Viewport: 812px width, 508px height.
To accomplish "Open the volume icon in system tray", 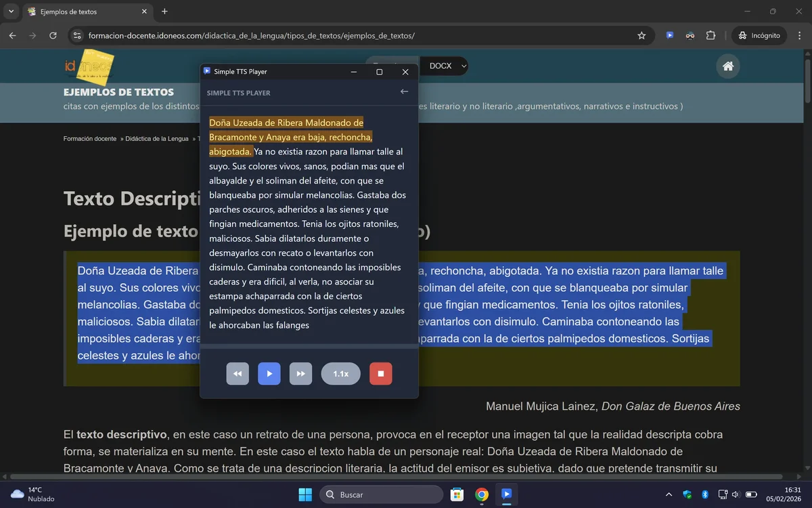I will 735,494.
